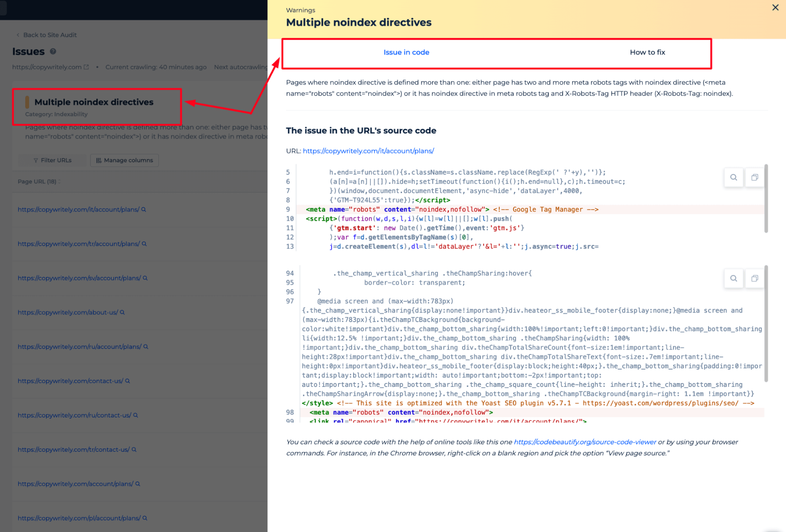
Task: Go back to Site Audit
Action: click(x=50, y=35)
